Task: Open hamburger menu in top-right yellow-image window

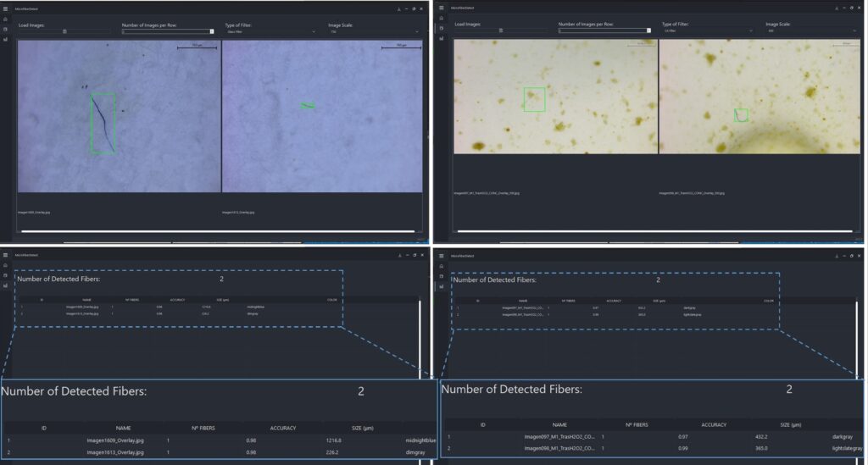Action: [x=442, y=8]
